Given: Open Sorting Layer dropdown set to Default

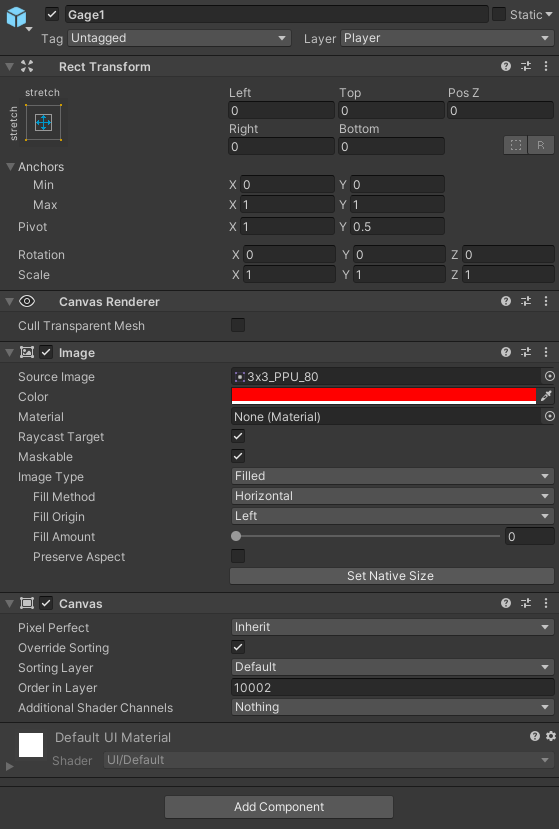Looking at the screenshot, I should [392, 667].
